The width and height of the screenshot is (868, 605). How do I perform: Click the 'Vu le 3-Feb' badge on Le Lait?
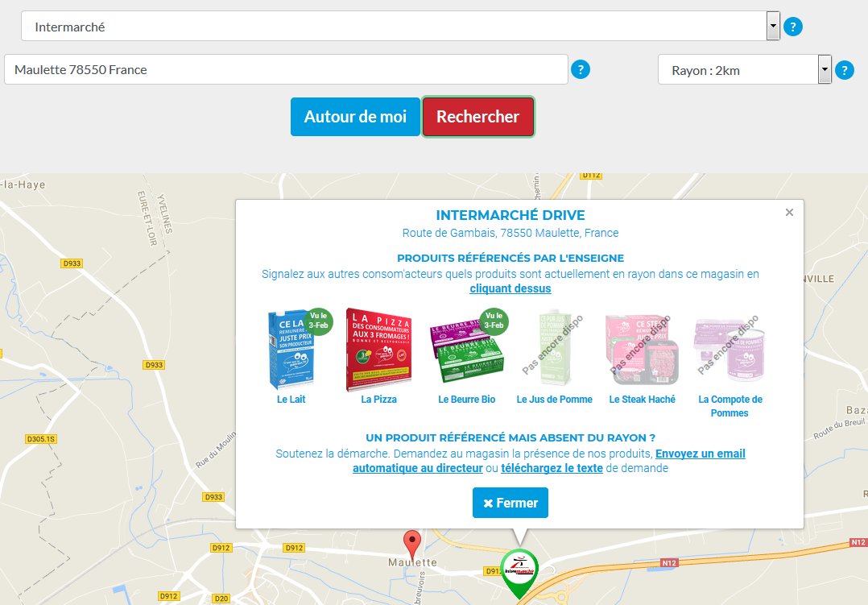pos(319,321)
